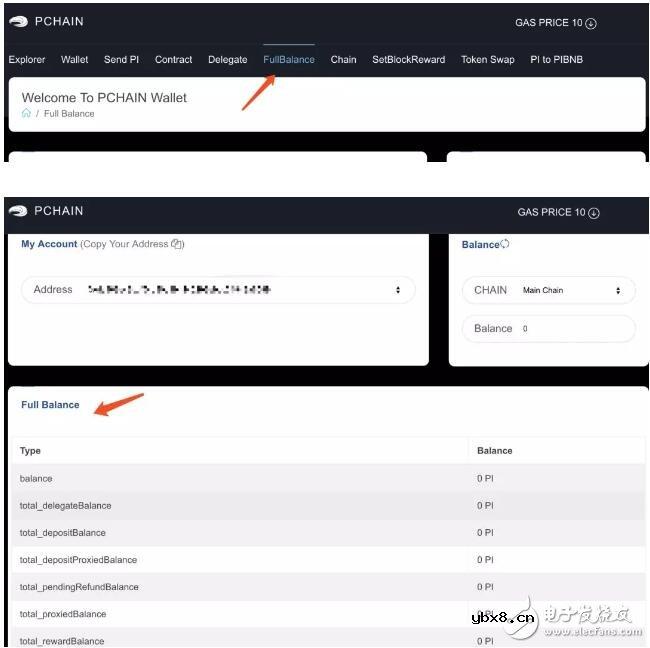Click the gas price down-arrow icon in top header

[x=591, y=23]
